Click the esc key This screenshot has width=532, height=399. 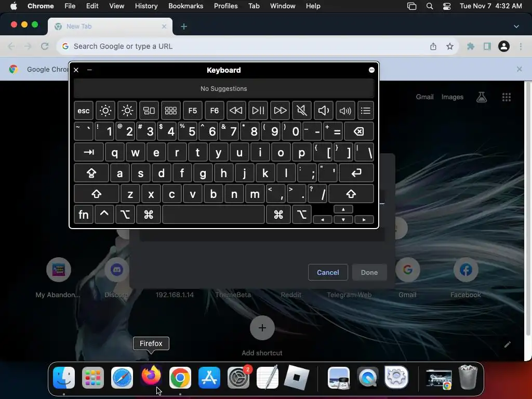click(x=84, y=110)
